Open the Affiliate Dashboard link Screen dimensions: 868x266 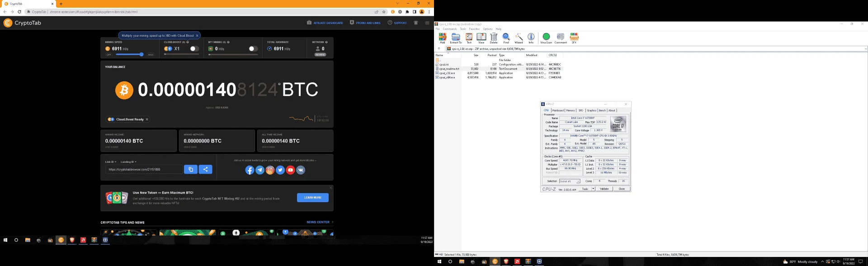[x=325, y=23]
